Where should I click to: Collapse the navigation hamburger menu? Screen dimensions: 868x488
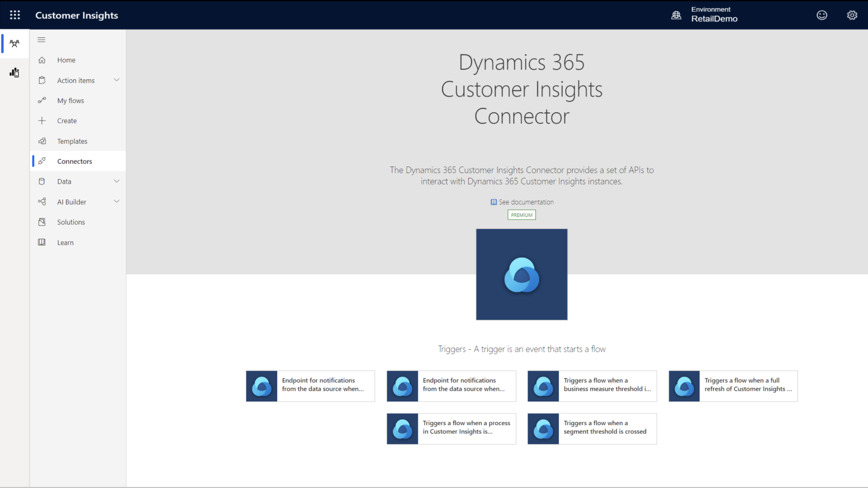pos(41,40)
